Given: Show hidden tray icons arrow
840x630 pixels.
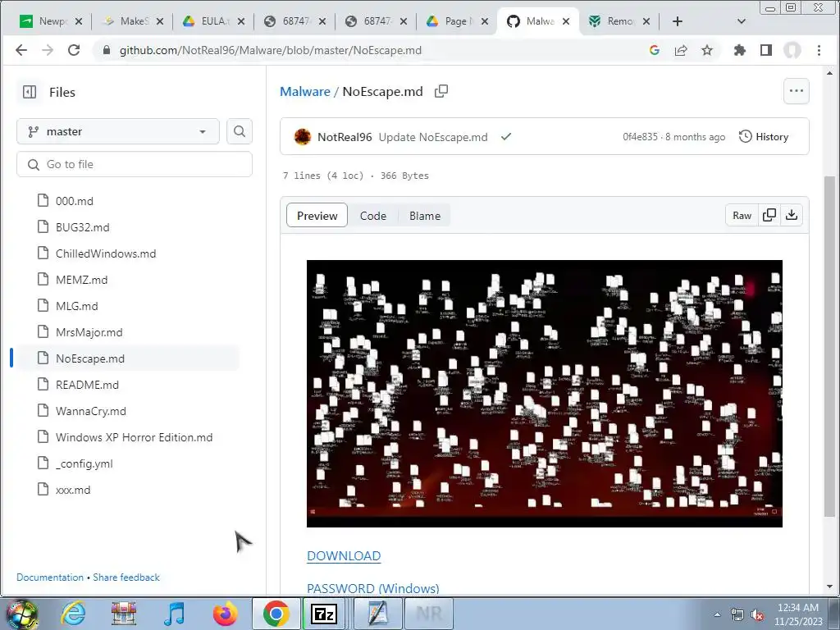Looking at the screenshot, I should pos(717,614).
